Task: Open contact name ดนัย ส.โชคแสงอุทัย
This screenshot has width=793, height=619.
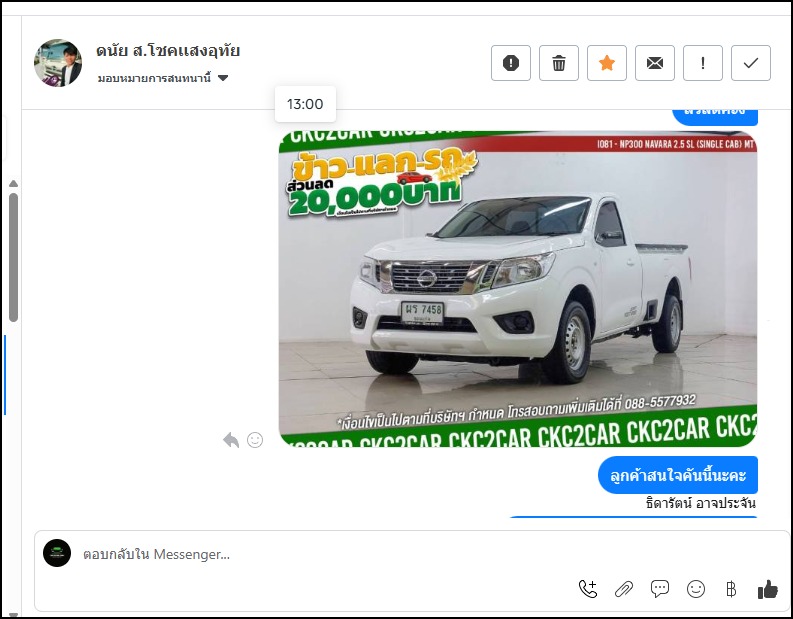Action: click(168, 51)
